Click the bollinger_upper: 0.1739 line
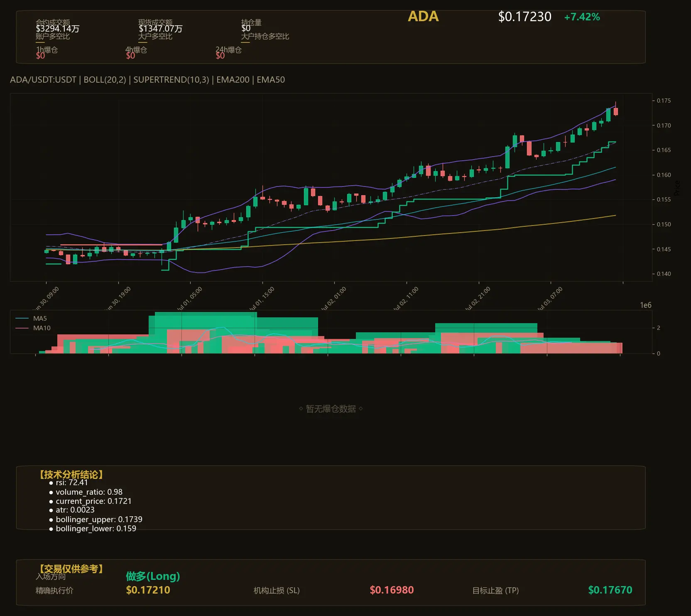 96,520
